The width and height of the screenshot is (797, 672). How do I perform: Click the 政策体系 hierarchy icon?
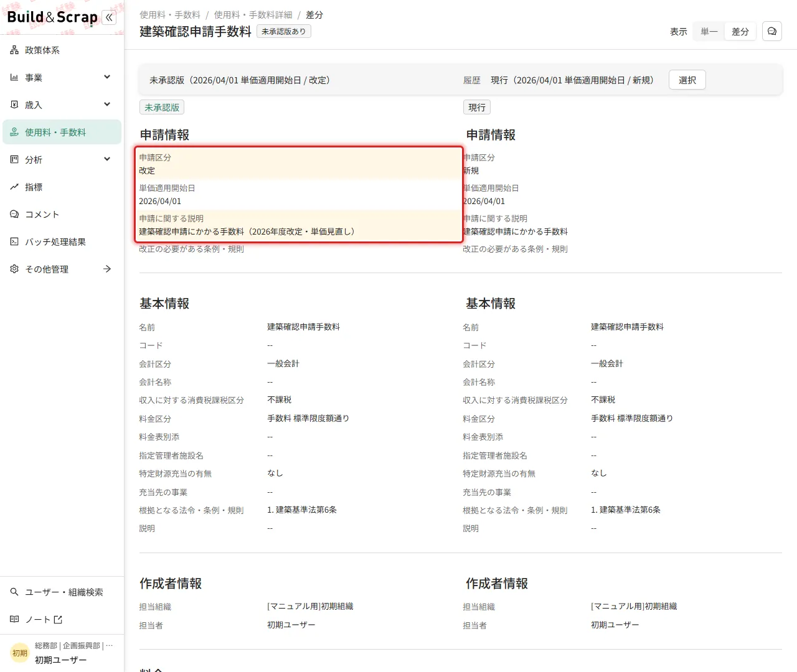click(14, 50)
